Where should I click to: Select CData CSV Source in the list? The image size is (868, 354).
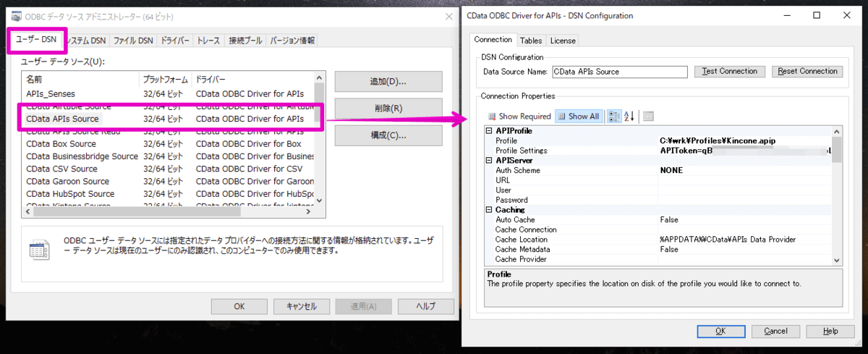point(169,169)
